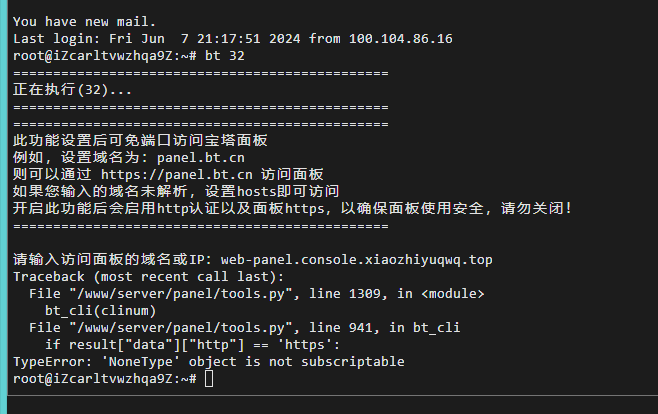This screenshot has width=658, height=414.
Task: Click the 请勿关闭 warning at line end
Action: [536, 208]
